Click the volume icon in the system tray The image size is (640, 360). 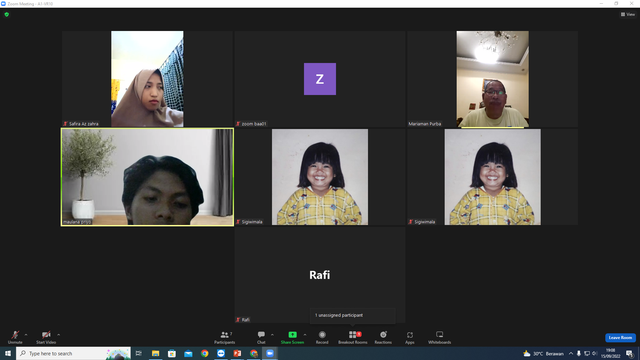tap(595, 353)
